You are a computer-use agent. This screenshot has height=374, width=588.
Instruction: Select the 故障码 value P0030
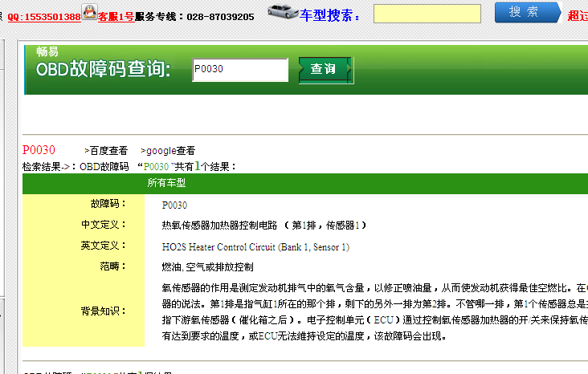coord(174,205)
